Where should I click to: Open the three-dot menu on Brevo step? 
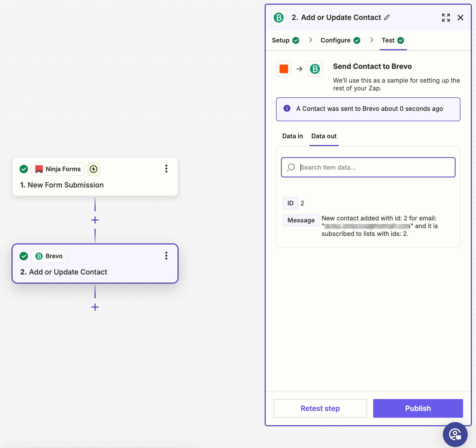coord(166,256)
